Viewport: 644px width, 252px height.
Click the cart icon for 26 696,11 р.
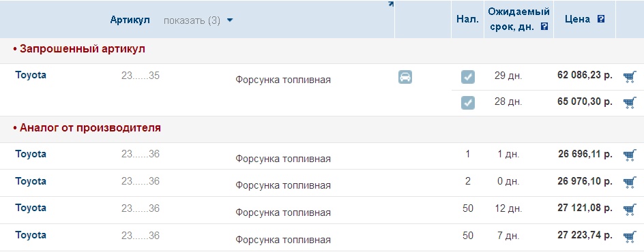[630, 155]
